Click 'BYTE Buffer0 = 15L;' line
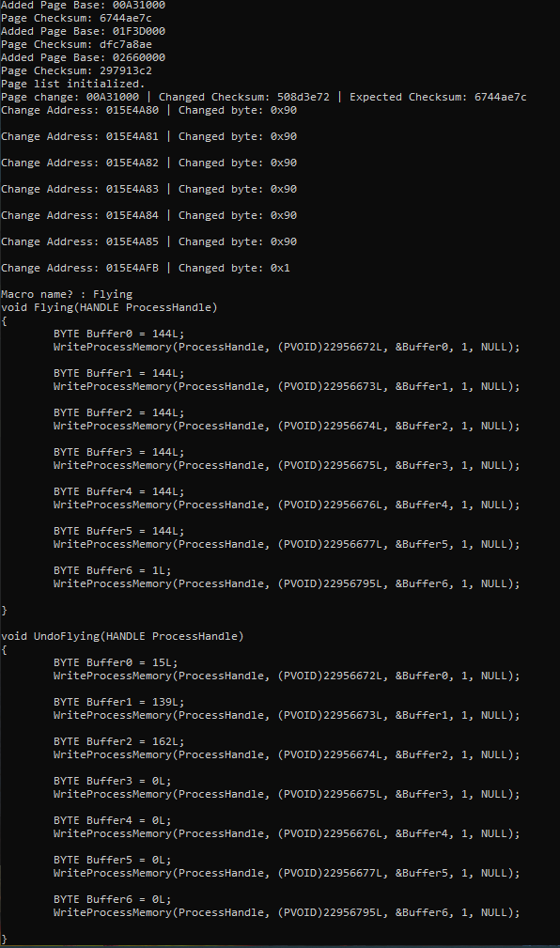This screenshot has height=948, width=560. point(116,662)
